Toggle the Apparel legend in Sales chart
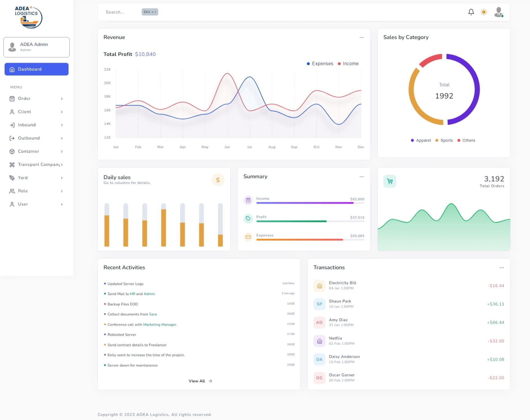 tap(421, 140)
